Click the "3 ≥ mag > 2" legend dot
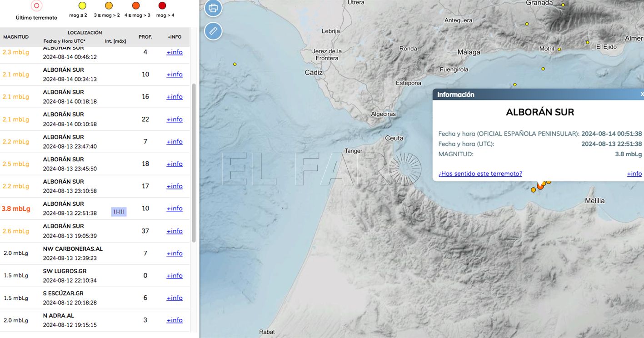Image resolution: width=644 pixels, height=338 pixels. [x=108, y=6]
